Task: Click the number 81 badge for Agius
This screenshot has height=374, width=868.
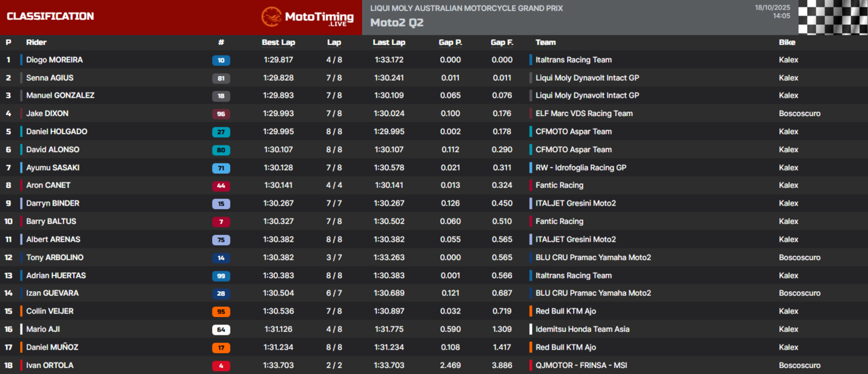Action: [x=221, y=78]
